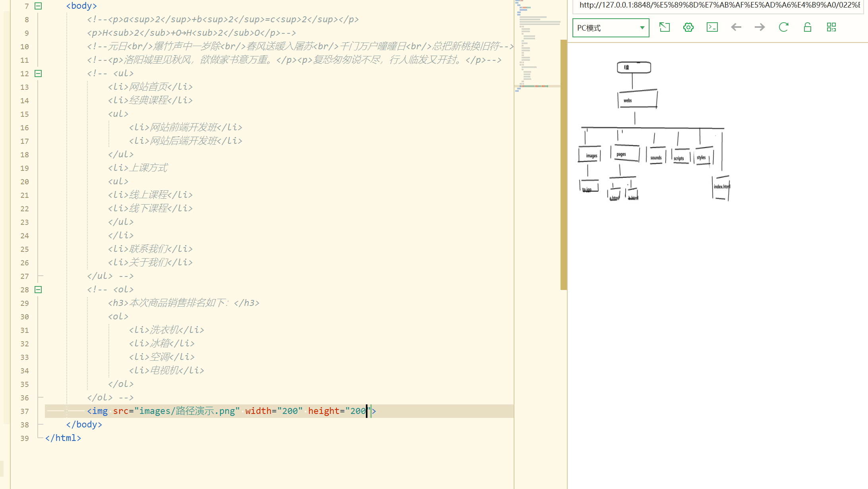Collapse fold marker at line 12
The image size is (868, 489).
coord(38,73)
